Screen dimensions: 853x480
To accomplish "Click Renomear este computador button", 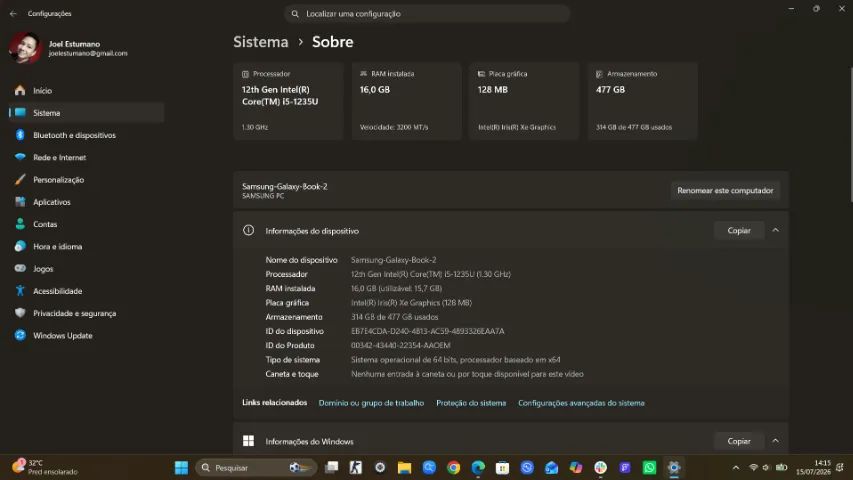I will [x=725, y=190].
